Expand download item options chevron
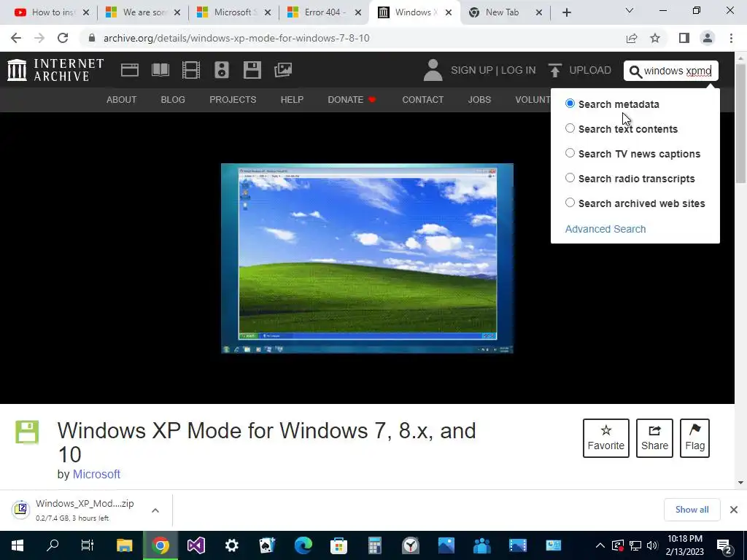This screenshot has width=747, height=560. tap(155, 510)
